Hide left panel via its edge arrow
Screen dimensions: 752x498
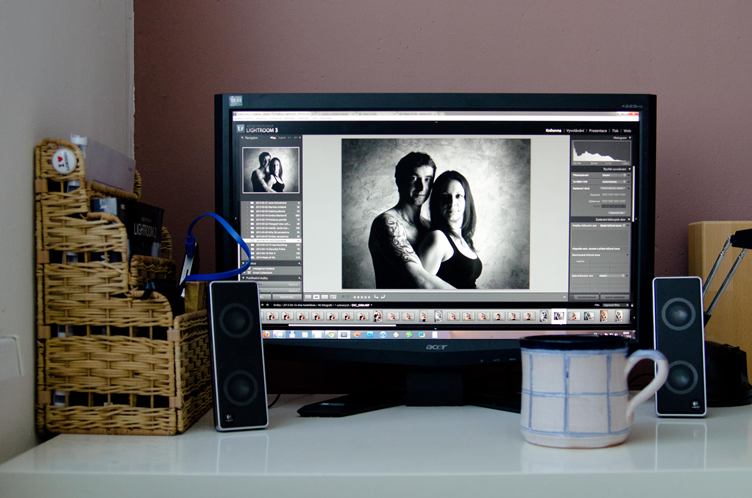235,218
